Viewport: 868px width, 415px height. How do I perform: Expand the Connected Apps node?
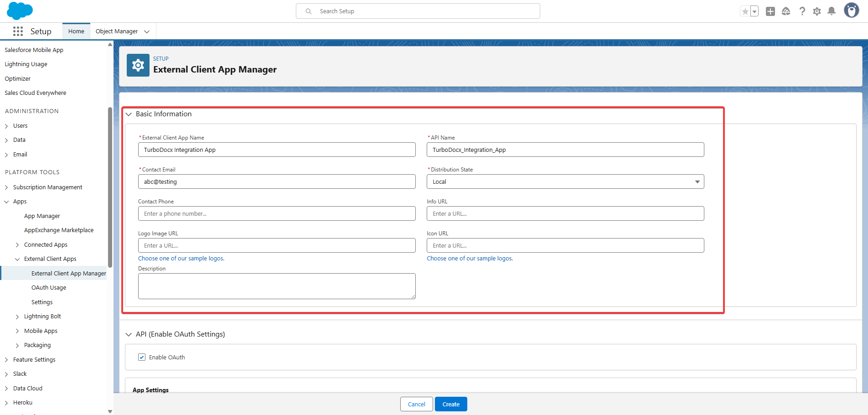(x=17, y=245)
